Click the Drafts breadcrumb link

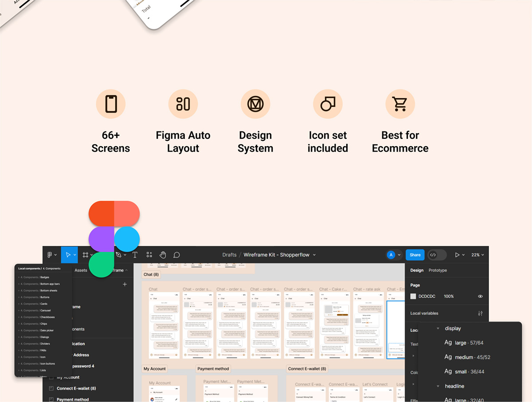point(229,255)
